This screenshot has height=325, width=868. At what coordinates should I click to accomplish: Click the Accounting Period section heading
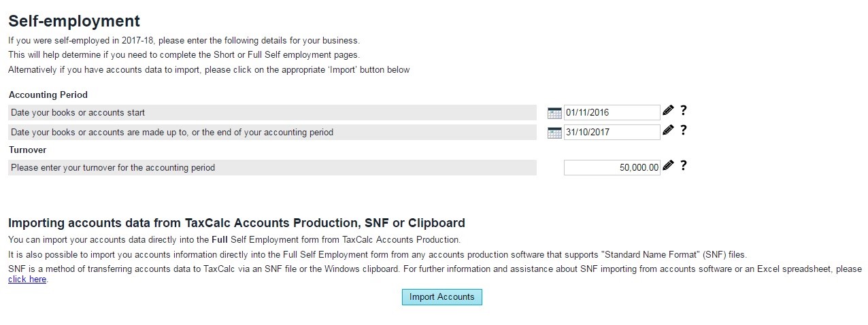point(48,95)
